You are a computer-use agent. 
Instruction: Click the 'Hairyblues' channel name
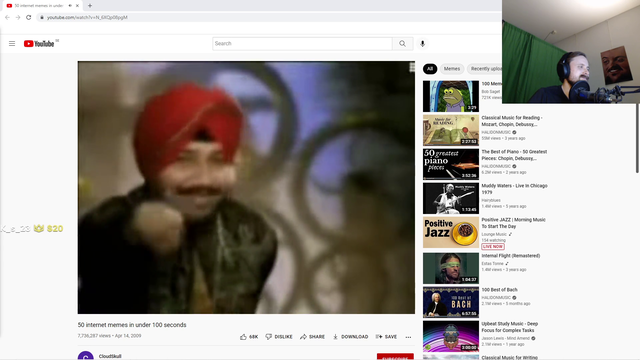tap(491, 200)
